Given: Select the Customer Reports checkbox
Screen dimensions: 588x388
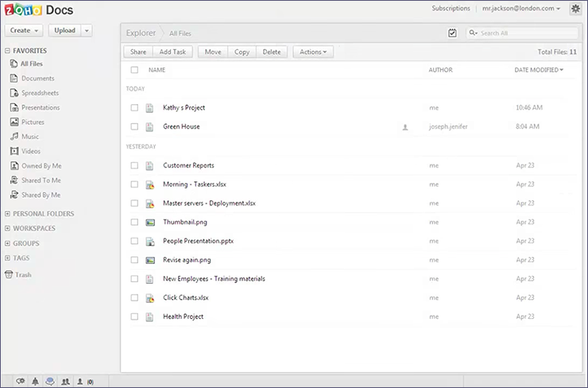Looking at the screenshot, I should (x=134, y=166).
